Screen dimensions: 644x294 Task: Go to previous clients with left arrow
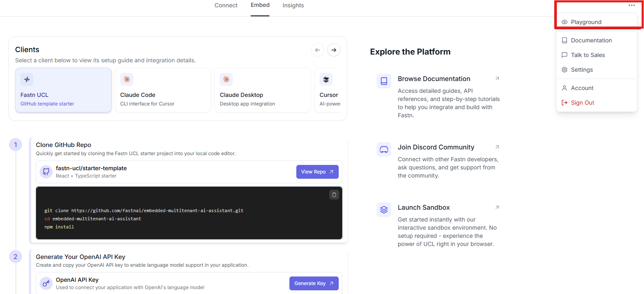318,50
